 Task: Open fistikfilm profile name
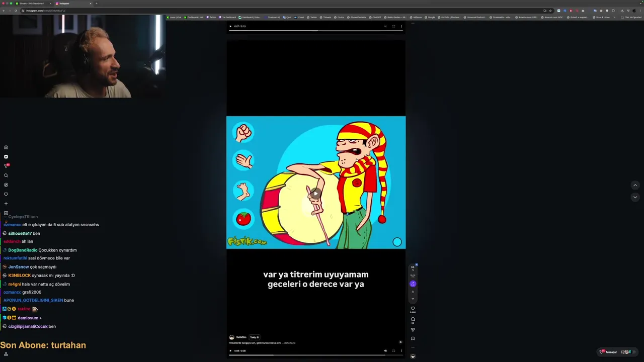click(x=242, y=337)
